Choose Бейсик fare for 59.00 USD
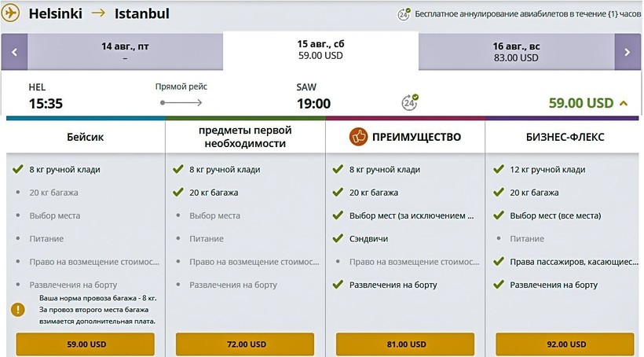The width and height of the screenshot is (644, 357). click(x=86, y=344)
